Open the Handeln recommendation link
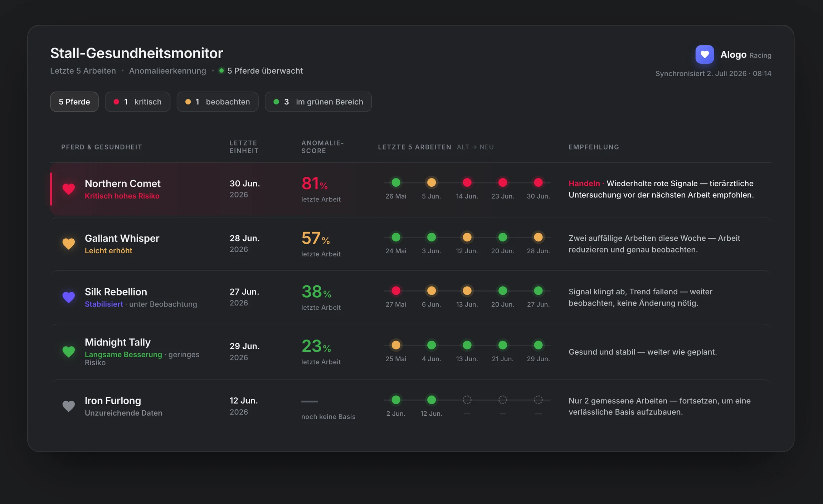823x504 pixels. 584,184
